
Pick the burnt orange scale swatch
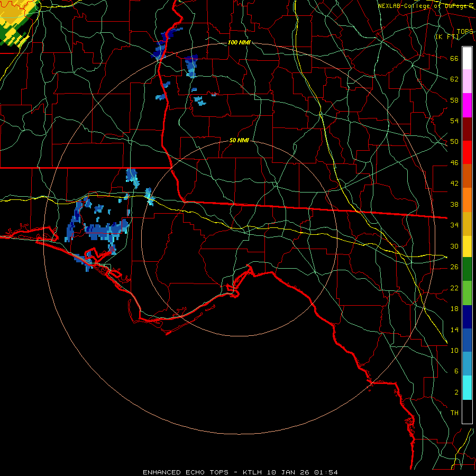[467, 176]
